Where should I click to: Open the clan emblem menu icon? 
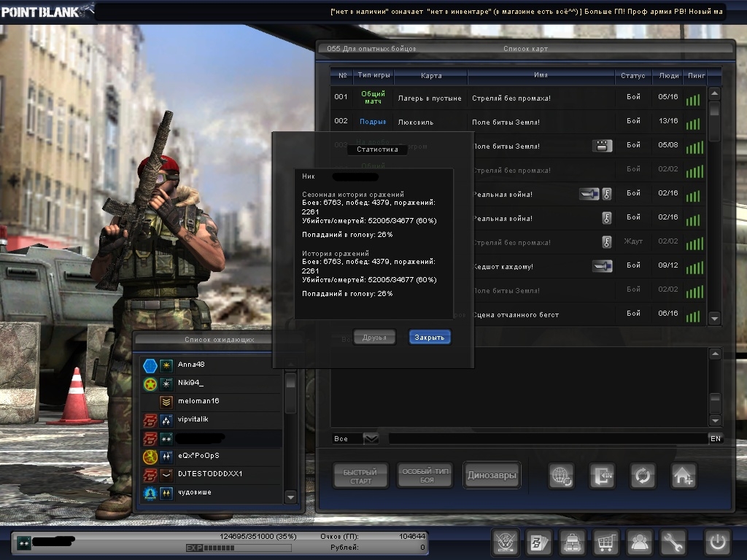505,542
